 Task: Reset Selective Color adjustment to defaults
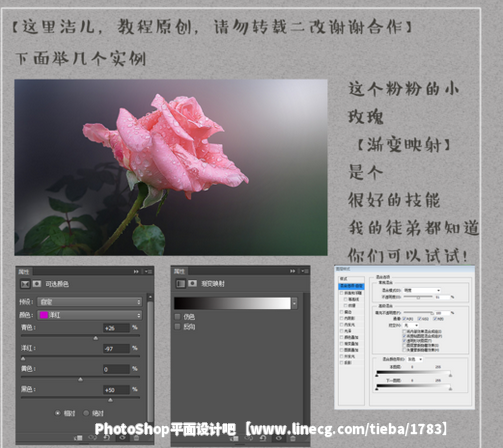click(x=107, y=438)
